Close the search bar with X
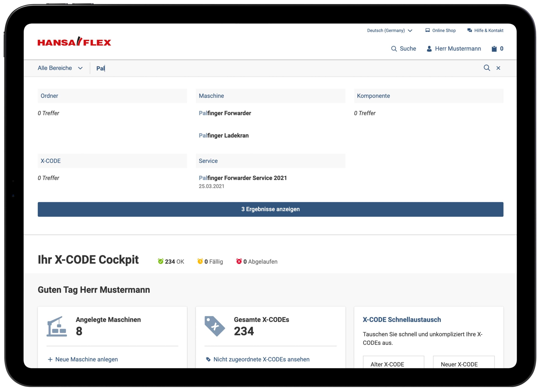 pyautogui.click(x=498, y=68)
